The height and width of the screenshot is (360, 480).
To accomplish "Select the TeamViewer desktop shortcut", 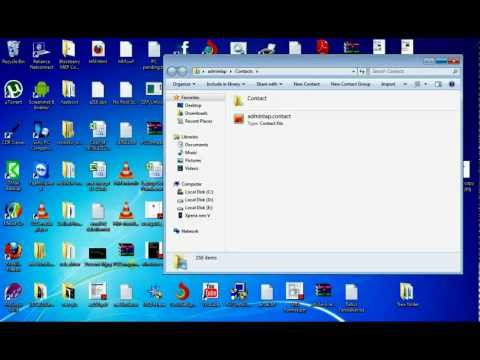I will 41,175.
